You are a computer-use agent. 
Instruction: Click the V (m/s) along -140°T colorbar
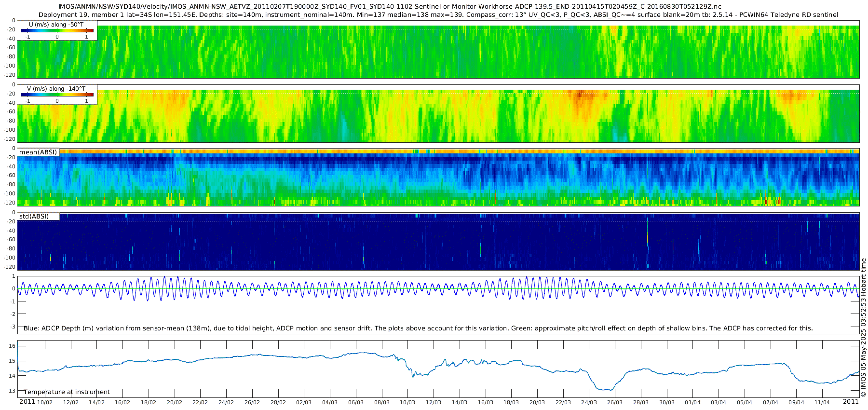(57, 95)
